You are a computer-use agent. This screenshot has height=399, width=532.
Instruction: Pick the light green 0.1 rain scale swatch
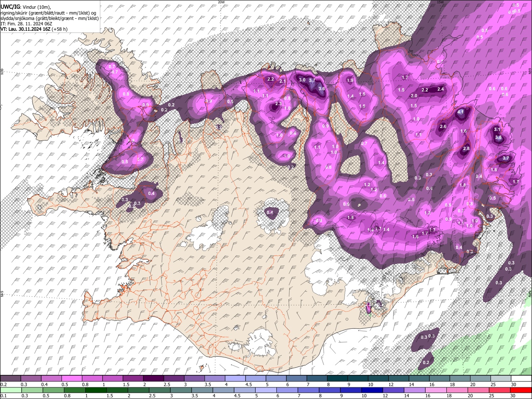(x=10, y=390)
